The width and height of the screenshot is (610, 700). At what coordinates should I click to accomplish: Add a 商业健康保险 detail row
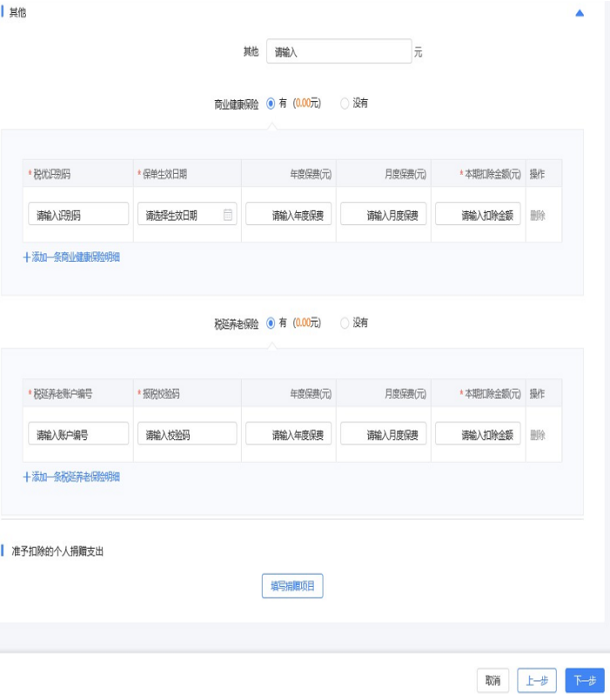pyautogui.click(x=71, y=257)
